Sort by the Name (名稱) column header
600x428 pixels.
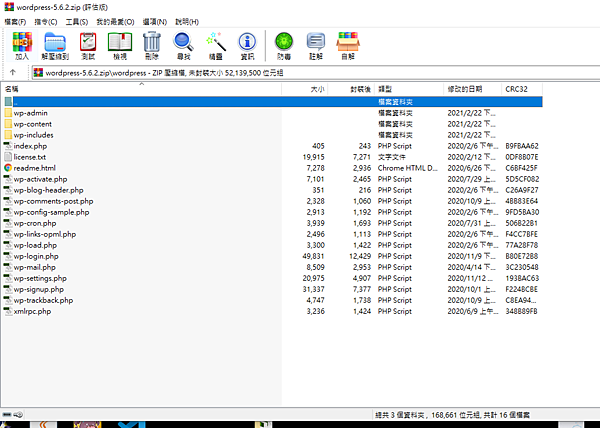coord(141,89)
